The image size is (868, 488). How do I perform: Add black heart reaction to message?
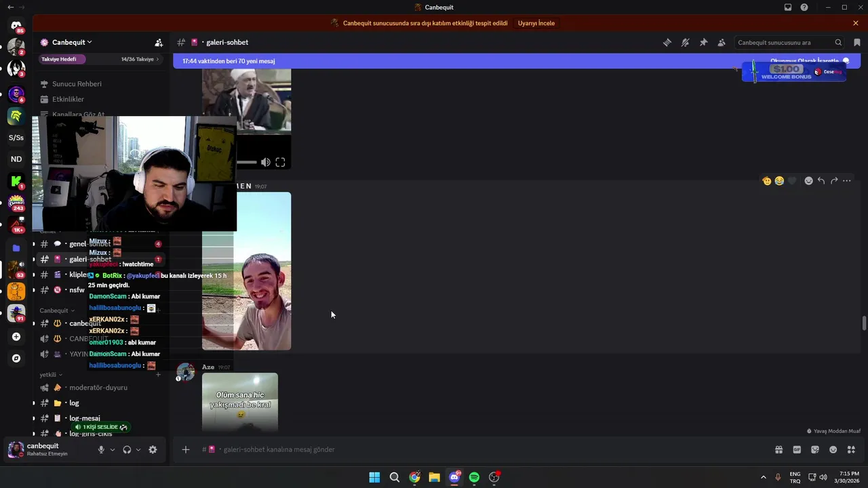[791, 181]
